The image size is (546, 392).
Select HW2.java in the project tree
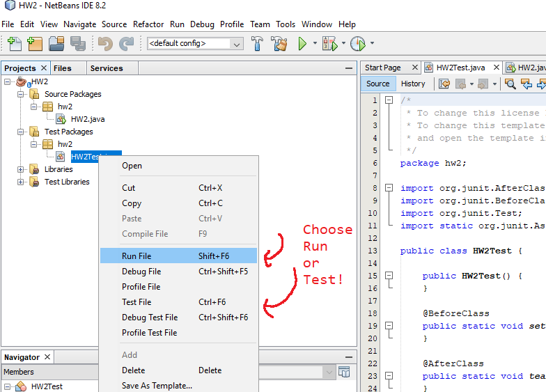(x=88, y=119)
